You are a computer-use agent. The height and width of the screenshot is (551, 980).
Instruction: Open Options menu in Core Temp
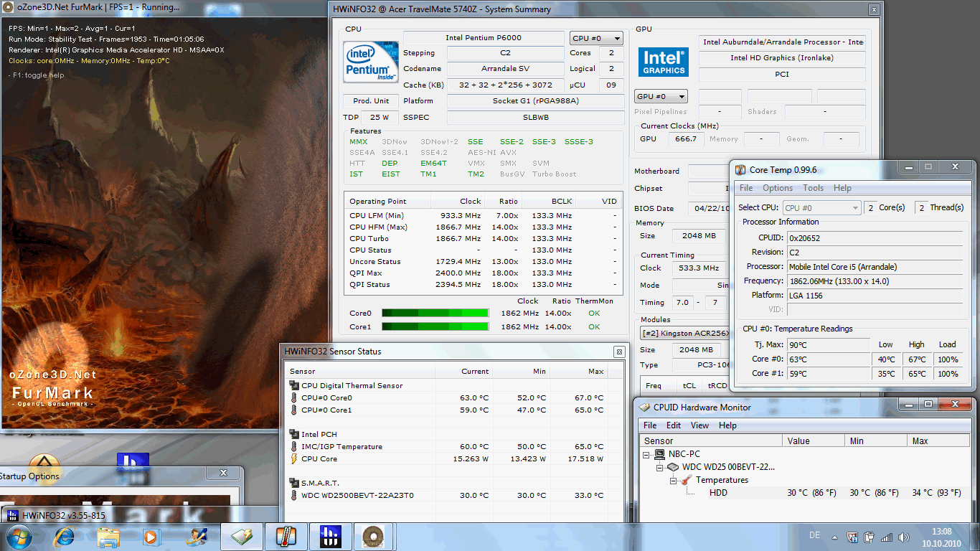click(x=778, y=188)
